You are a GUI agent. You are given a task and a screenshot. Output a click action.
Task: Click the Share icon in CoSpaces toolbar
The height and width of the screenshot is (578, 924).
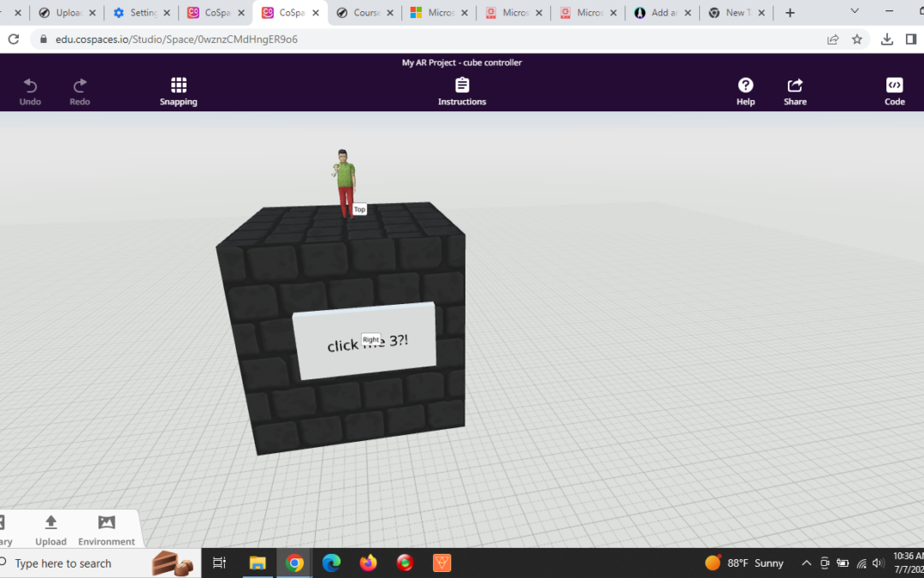pos(795,92)
